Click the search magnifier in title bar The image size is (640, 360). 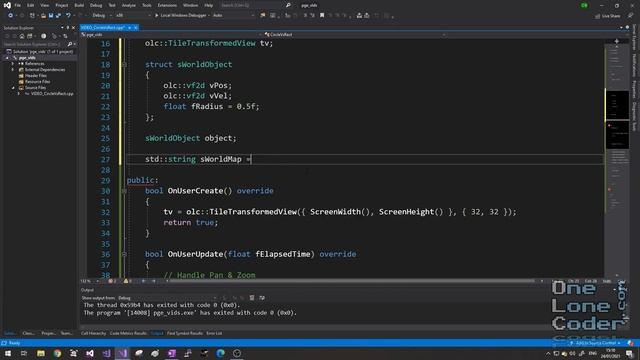(288, 5)
